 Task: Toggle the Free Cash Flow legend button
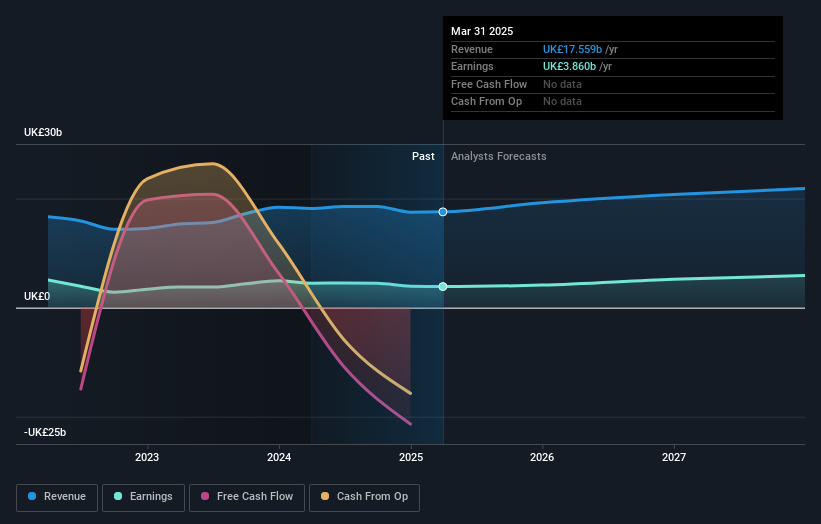(x=247, y=497)
